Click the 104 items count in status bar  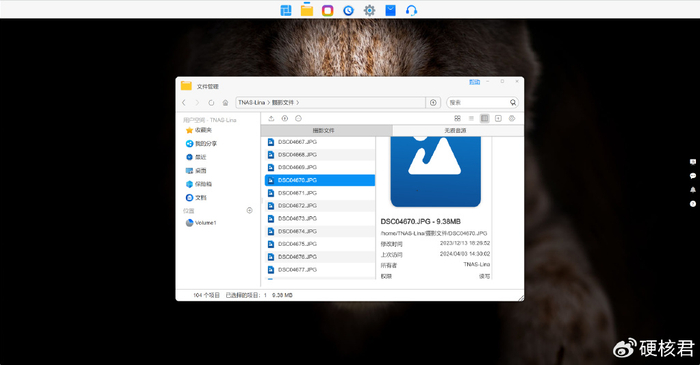point(206,295)
